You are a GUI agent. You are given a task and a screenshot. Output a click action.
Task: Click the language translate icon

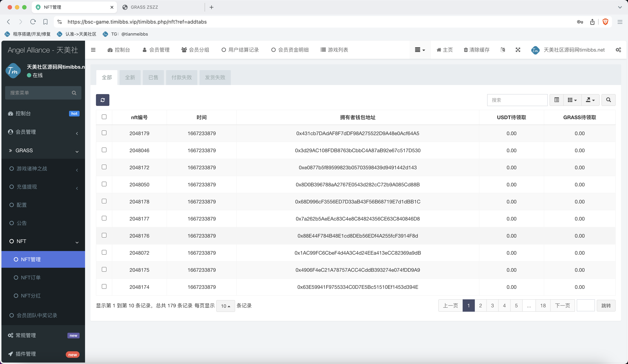point(503,50)
